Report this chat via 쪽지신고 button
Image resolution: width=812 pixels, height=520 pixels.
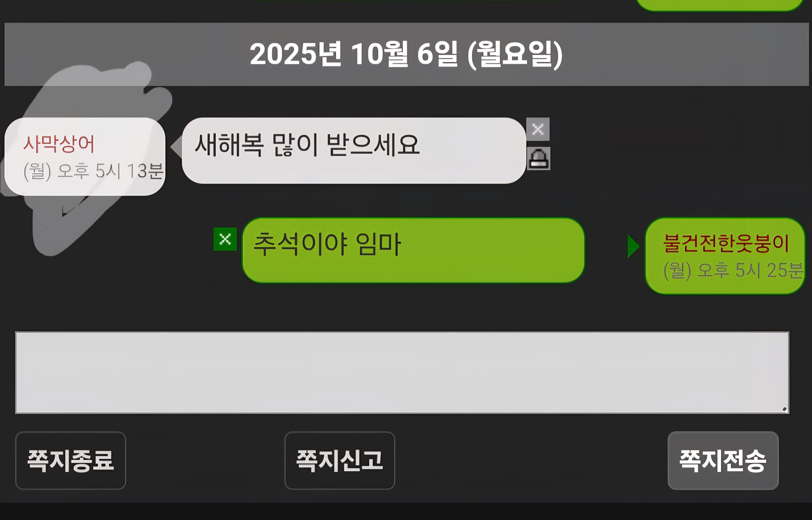[x=340, y=460]
